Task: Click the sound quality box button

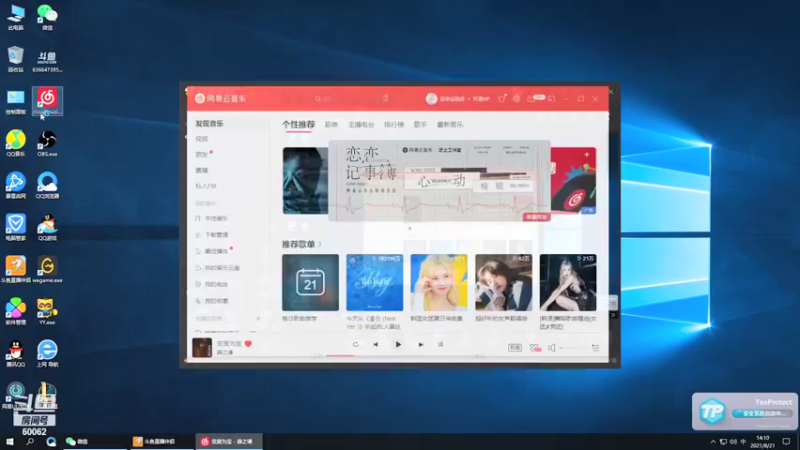Action: [x=515, y=347]
